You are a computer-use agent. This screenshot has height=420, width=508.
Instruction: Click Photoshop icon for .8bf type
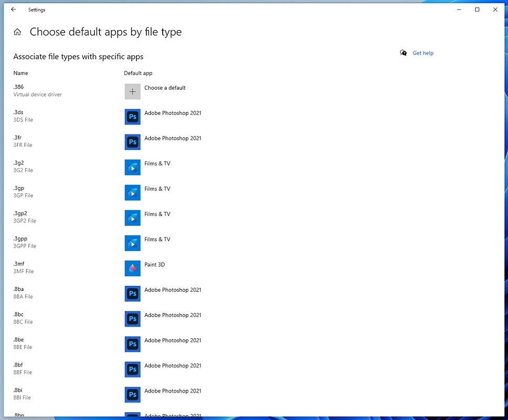[132, 369]
